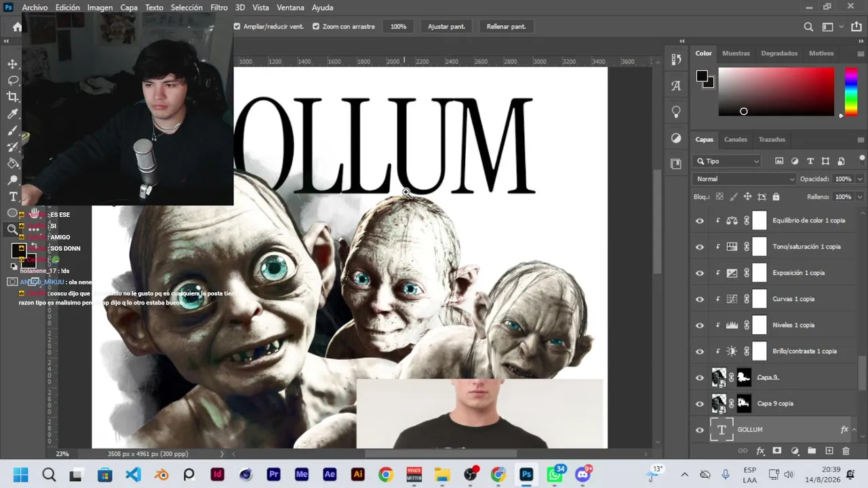Viewport: 868px width, 488px height.
Task: Pick a color in the color field
Action: (x=776, y=91)
